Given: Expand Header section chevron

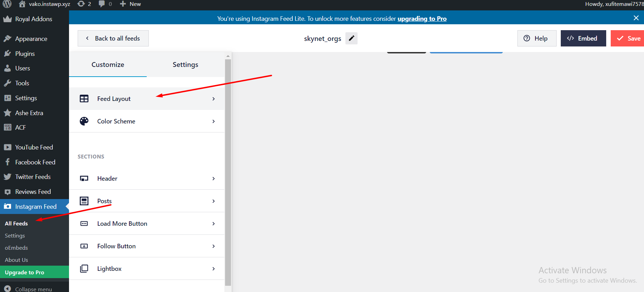Looking at the screenshot, I should tap(213, 178).
